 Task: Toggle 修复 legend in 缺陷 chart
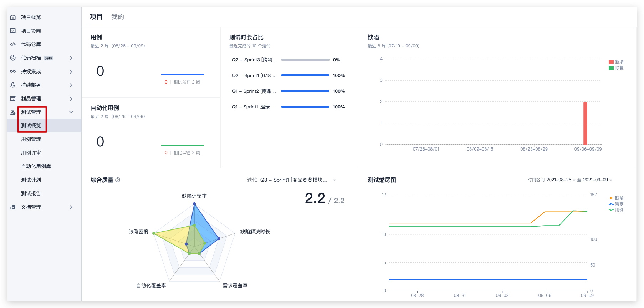(x=616, y=68)
